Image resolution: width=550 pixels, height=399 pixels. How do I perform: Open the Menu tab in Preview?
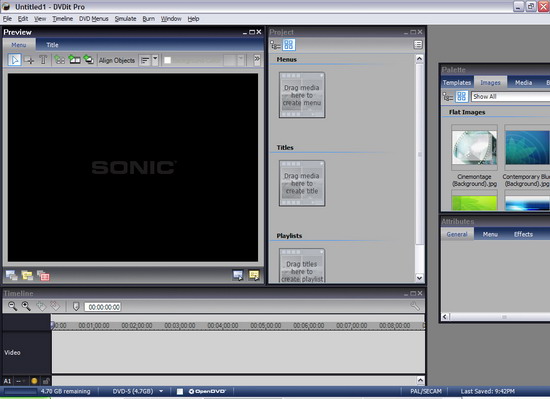[19, 45]
